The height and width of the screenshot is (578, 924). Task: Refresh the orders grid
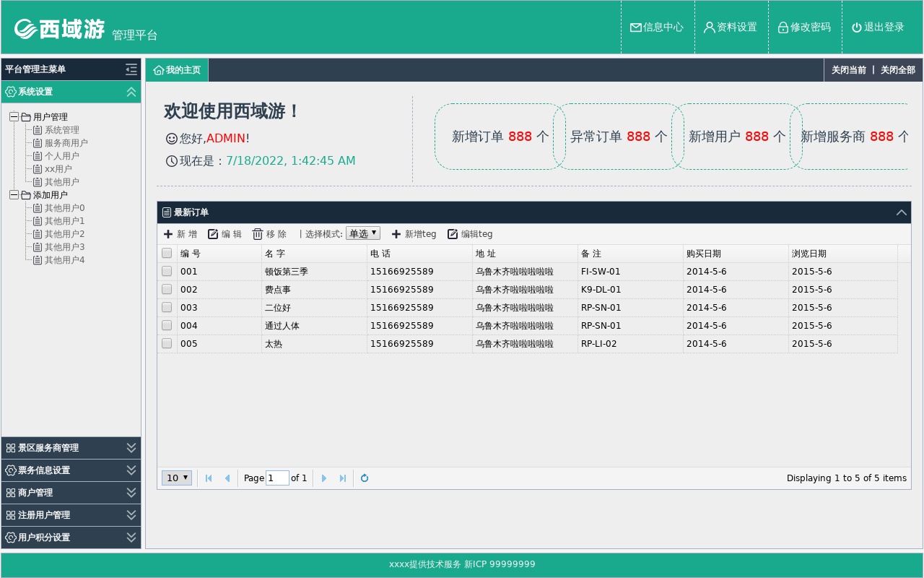(365, 478)
